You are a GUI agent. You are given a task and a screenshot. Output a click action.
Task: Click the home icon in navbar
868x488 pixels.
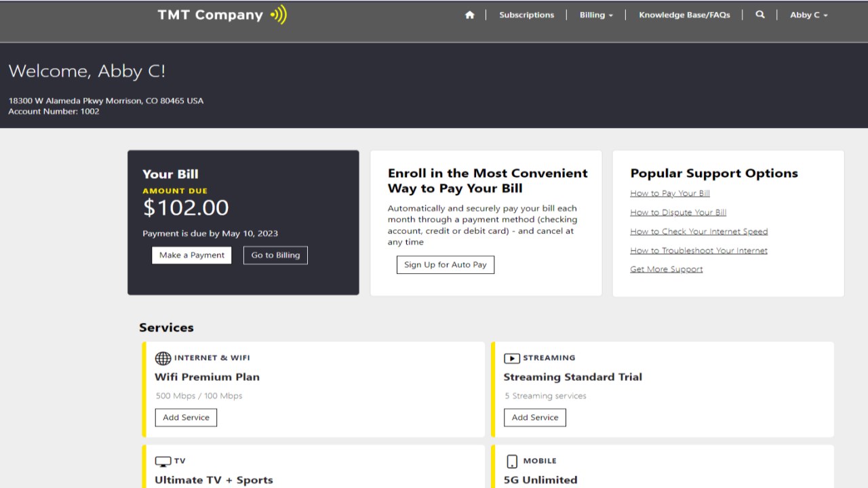pos(469,15)
